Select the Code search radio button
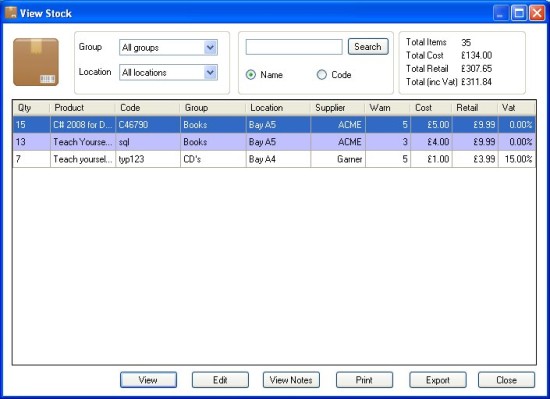 [322, 75]
